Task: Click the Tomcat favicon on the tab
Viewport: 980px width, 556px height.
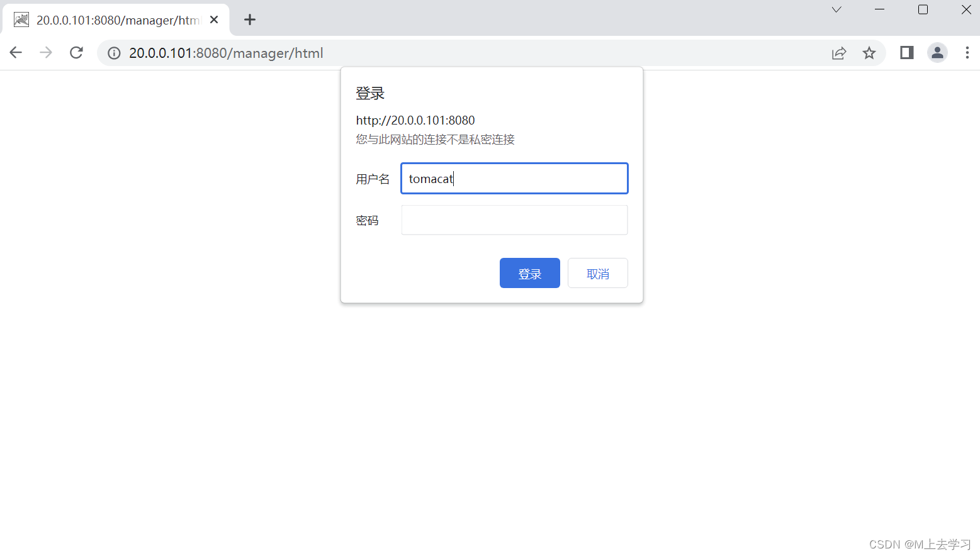Action: pyautogui.click(x=21, y=20)
